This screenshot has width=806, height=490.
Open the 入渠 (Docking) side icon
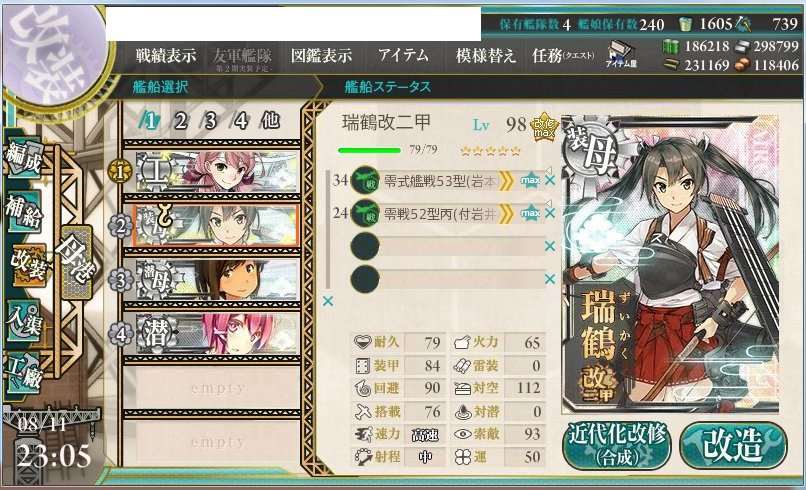23,321
